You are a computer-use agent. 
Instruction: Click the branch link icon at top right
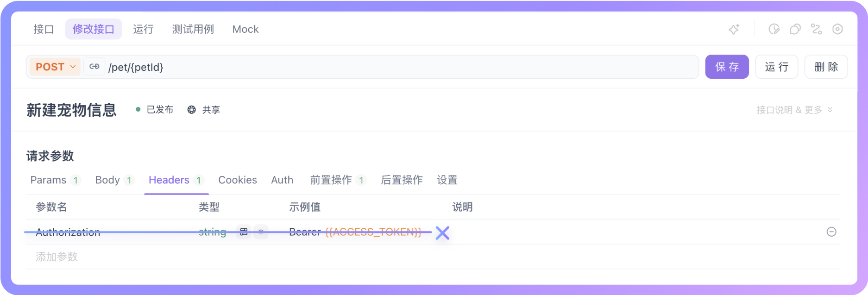(817, 29)
